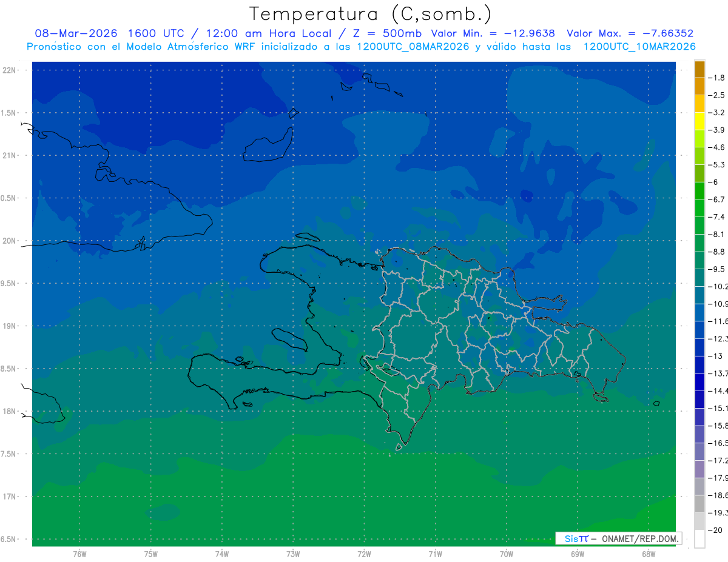Image resolution: width=728 pixels, height=562 pixels.
Task: Click the "-8.8" colorbar label
Action: 717,252
